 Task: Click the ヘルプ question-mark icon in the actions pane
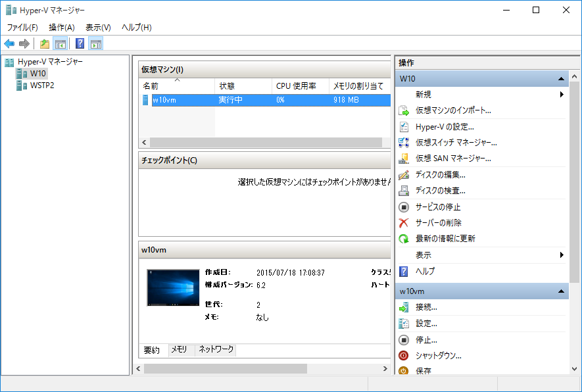404,272
